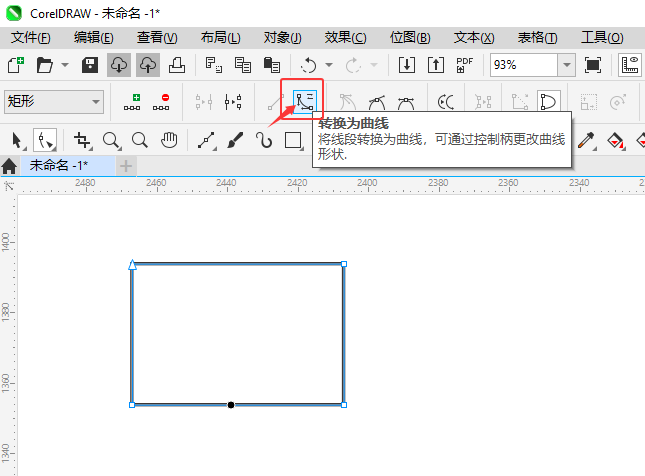
Task: Expand the Open recent files arrow
Action: tap(65, 65)
